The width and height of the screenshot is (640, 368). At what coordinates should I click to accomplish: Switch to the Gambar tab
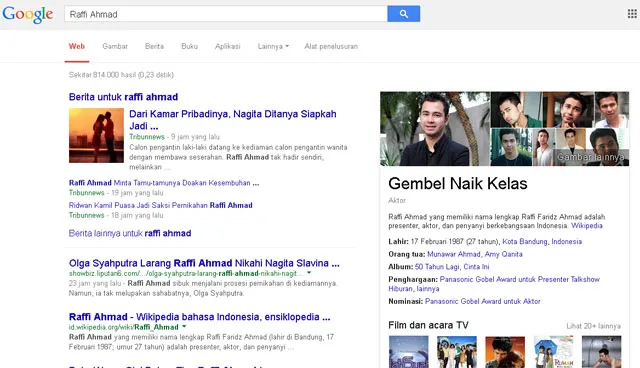[x=115, y=47]
